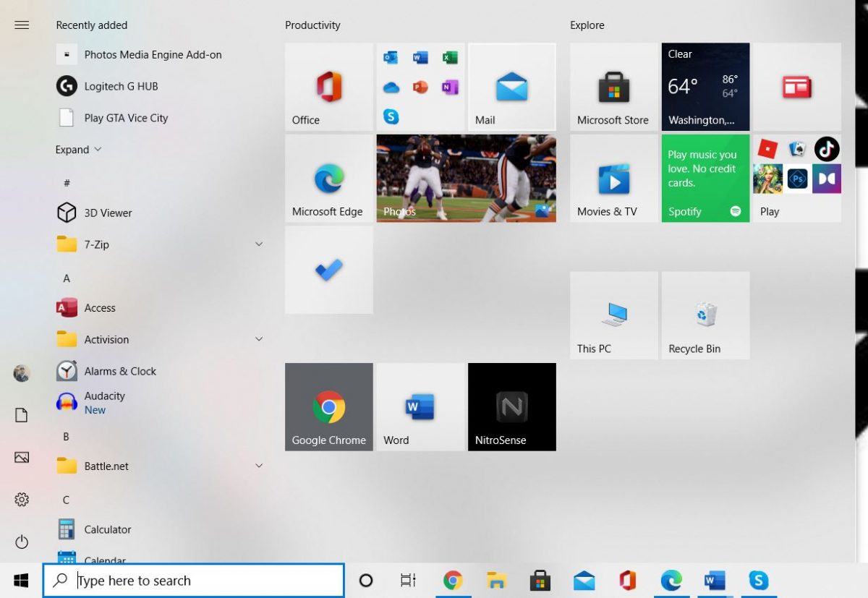
Task: Open the Office tile
Action: pyautogui.click(x=328, y=87)
